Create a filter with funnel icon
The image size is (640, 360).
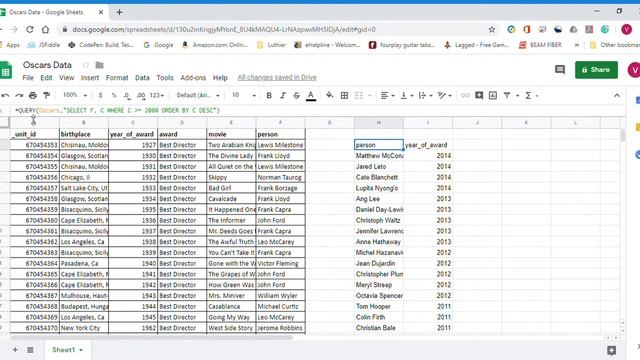click(507, 96)
